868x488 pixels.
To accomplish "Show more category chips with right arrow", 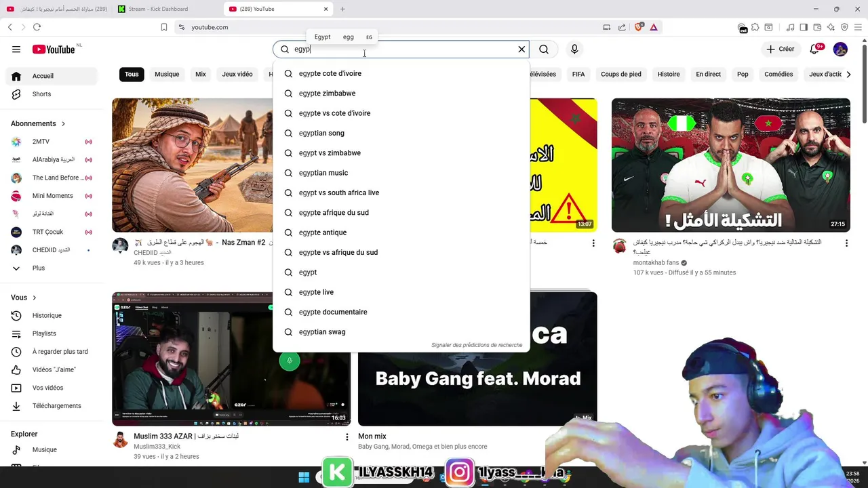I will (848, 75).
